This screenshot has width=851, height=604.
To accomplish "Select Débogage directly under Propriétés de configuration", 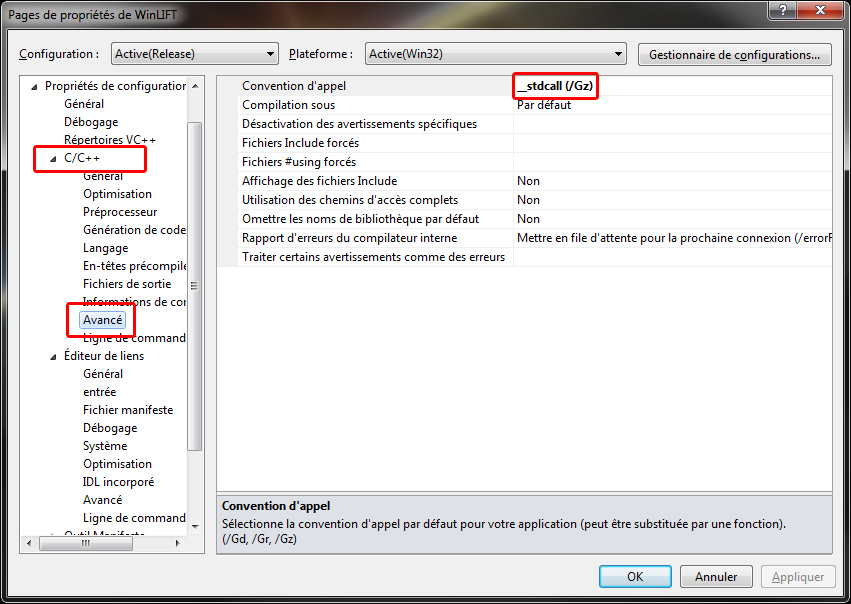I will point(91,122).
